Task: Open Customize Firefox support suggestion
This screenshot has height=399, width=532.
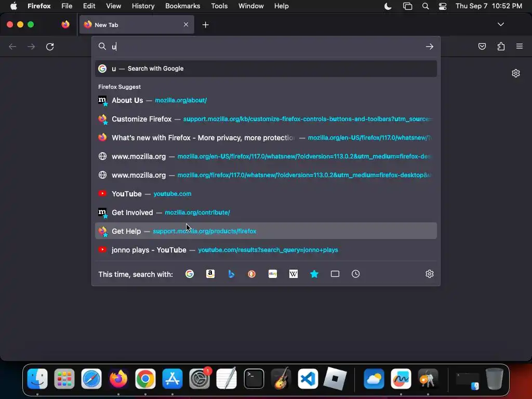Action: click(x=266, y=119)
